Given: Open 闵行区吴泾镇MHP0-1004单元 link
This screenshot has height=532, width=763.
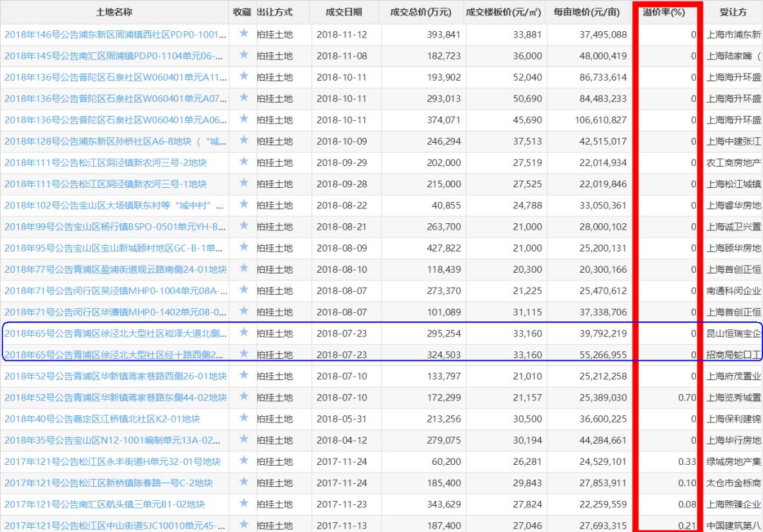Looking at the screenshot, I should click(x=115, y=290).
